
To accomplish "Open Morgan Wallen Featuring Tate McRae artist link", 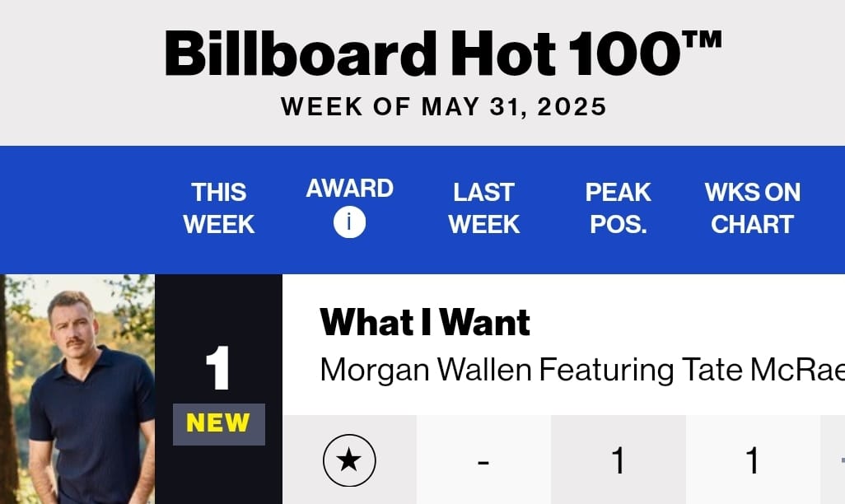I will tap(582, 370).
